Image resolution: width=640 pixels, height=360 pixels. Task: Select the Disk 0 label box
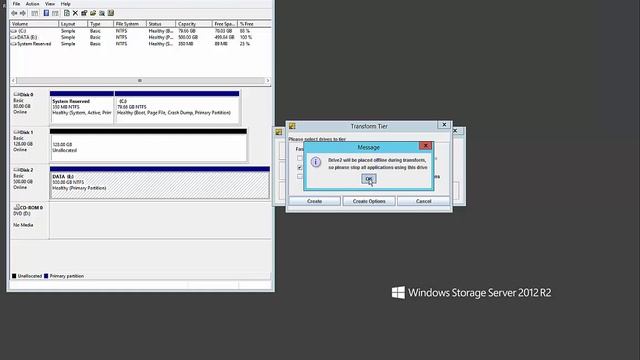click(x=30, y=107)
